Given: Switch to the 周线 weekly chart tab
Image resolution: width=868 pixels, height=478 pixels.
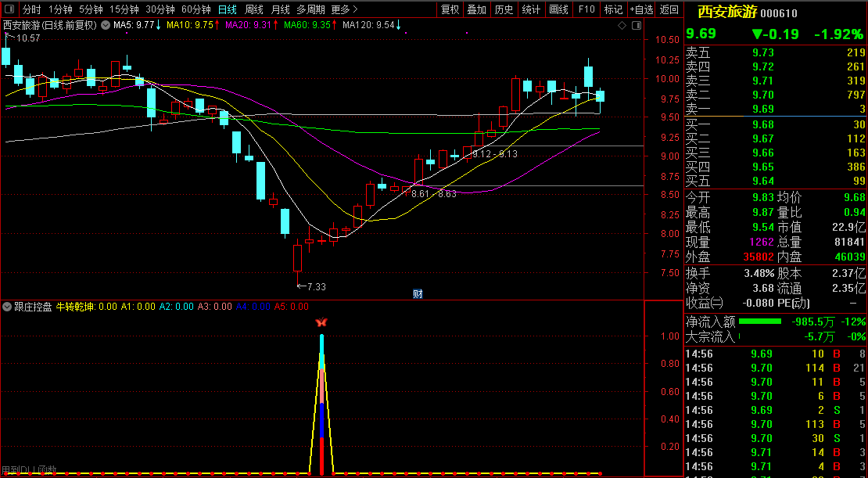Looking at the screenshot, I should pyautogui.click(x=254, y=10).
